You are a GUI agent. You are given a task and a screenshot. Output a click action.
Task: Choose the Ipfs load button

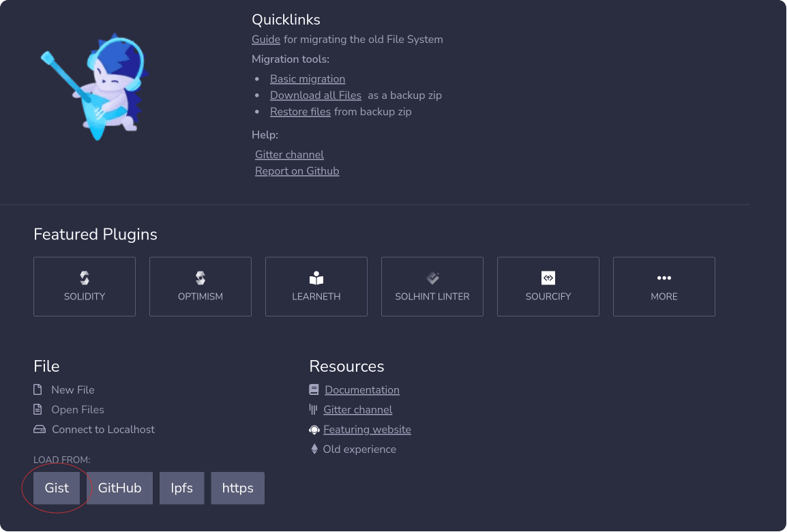coord(181,488)
